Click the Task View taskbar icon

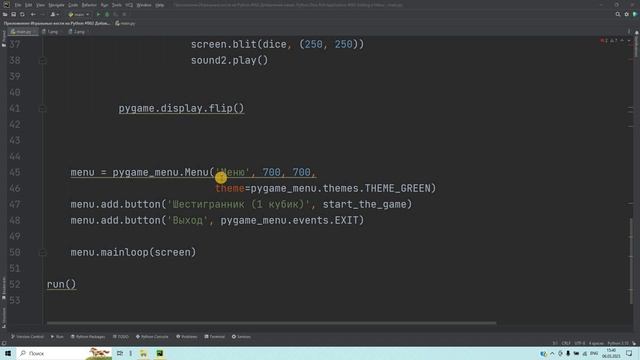coord(120,353)
